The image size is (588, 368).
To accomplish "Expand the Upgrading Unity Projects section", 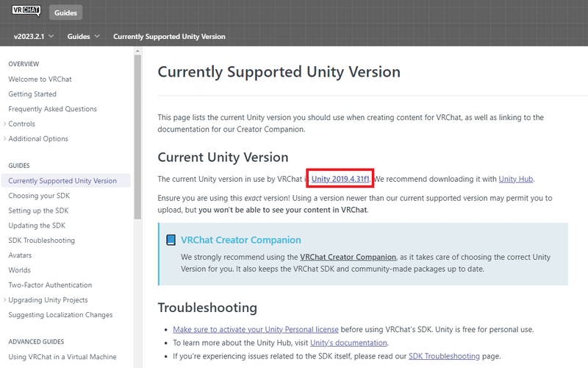I will 5,300.
